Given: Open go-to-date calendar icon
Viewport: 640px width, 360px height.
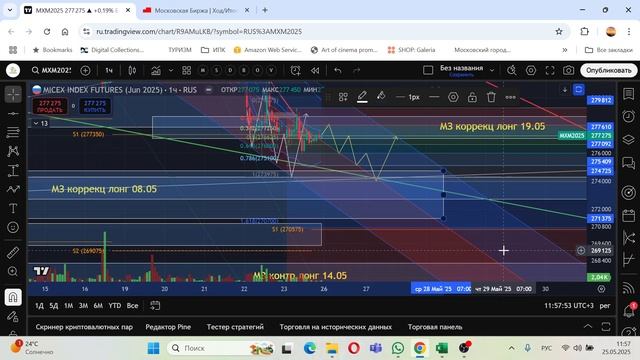Looking at the screenshot, I should [x=155, y=305].
